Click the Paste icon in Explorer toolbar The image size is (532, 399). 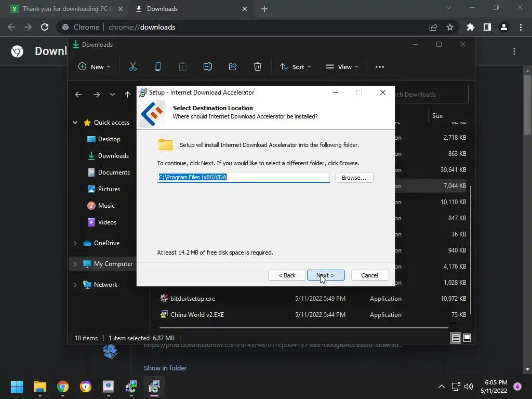[x=183, y=67]
